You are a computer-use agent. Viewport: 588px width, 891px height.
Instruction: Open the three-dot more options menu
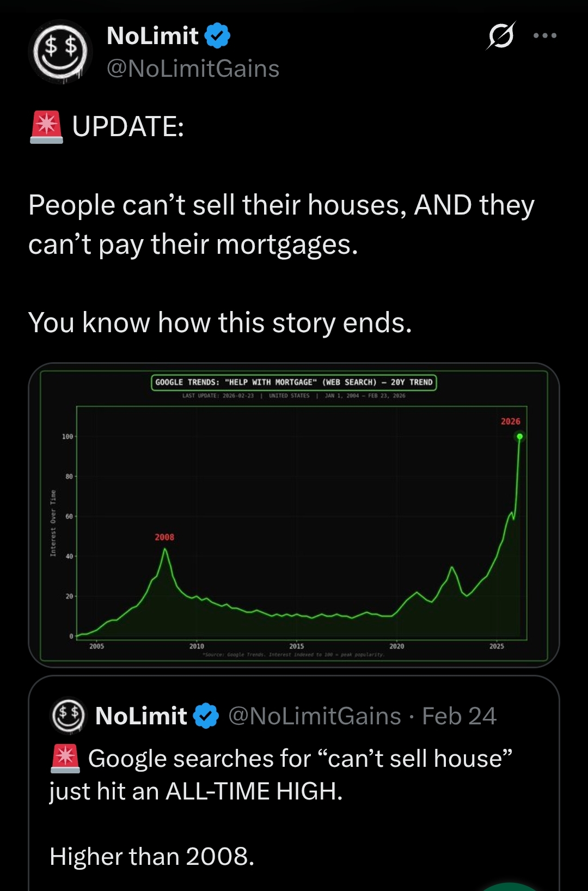[x=545, y=36]
